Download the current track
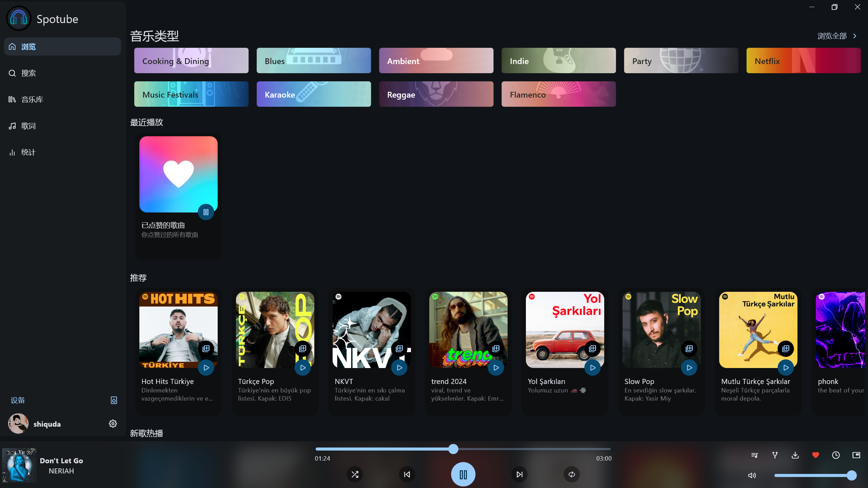Viewport: 868px width, 488px height. point(795,455)
